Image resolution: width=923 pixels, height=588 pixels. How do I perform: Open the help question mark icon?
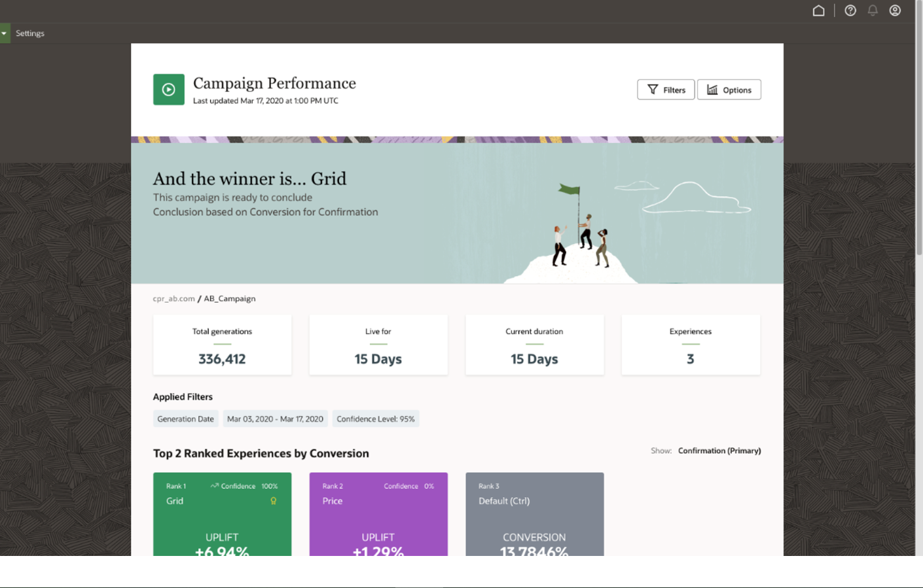coord(850,10)
